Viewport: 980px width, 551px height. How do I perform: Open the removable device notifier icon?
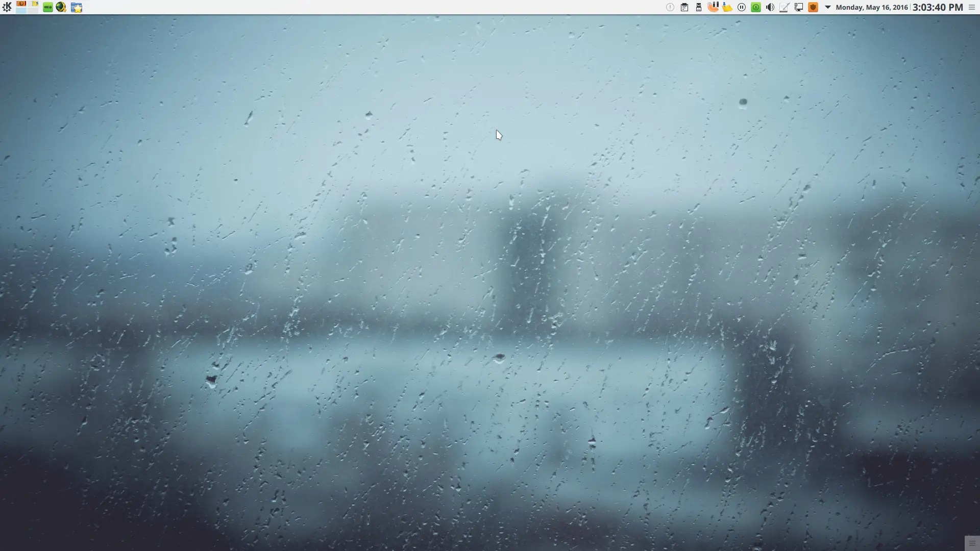point(698,7)
